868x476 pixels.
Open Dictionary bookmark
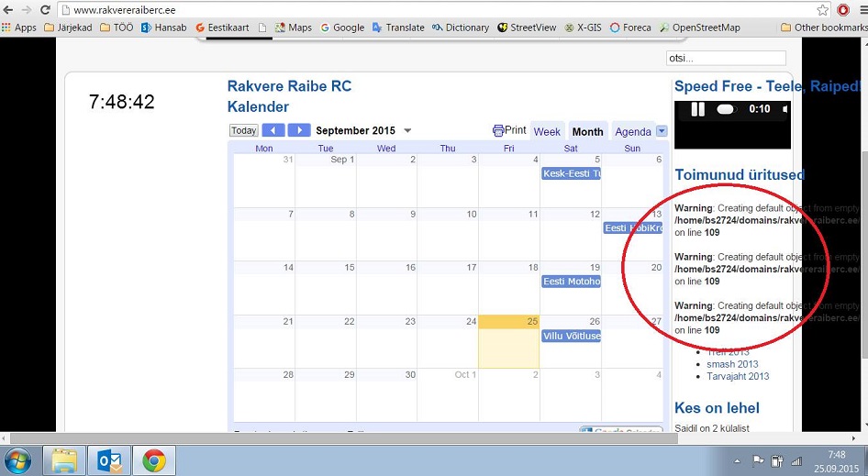click(461, 28)
